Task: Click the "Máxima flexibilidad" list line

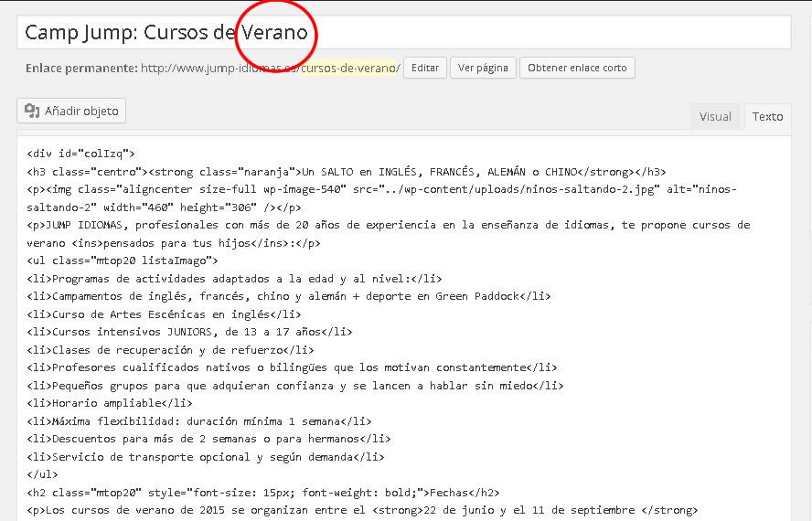Action: (198, 421)
